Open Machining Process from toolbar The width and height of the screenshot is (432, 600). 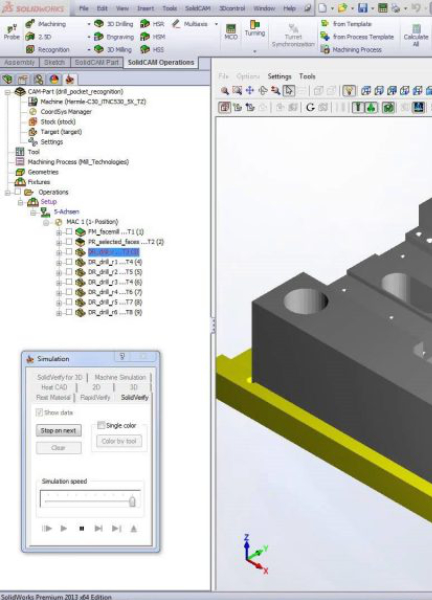[x=325, y=49]
